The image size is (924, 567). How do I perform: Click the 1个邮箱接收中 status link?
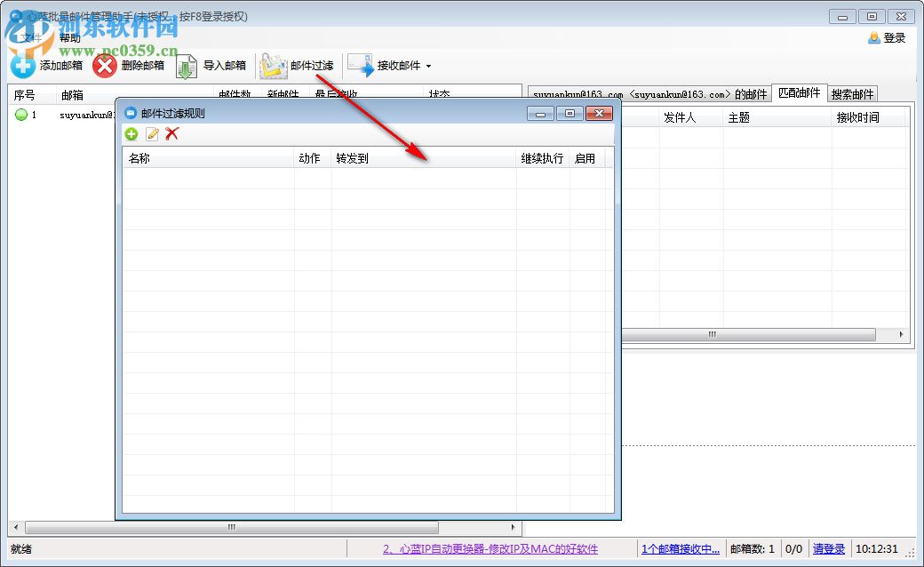(x=680, y=548)
